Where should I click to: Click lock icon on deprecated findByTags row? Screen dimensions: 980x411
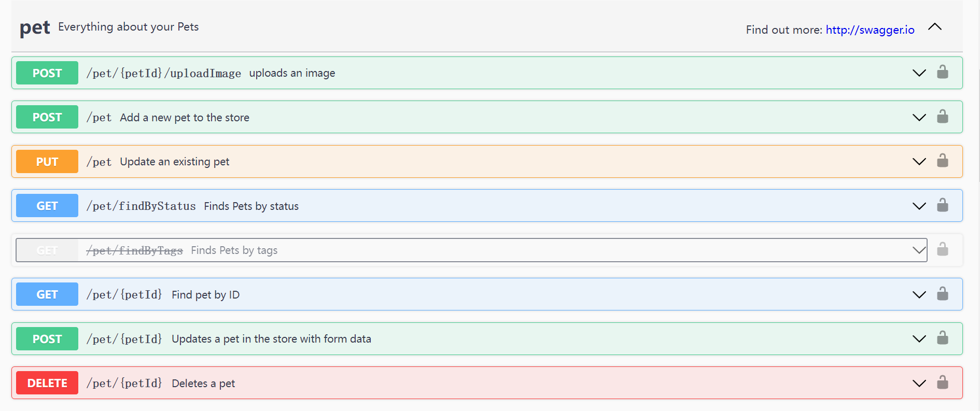(942, 250)
